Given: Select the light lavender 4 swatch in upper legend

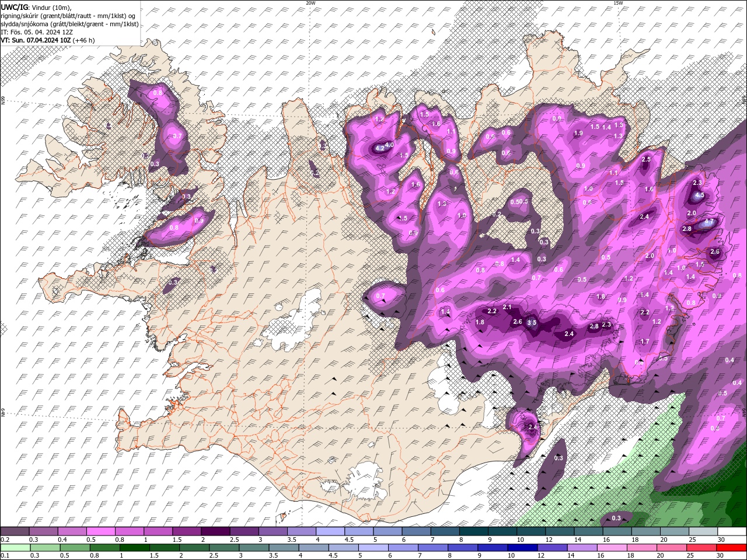Looking at the screenshot, I should click(330, 531).
